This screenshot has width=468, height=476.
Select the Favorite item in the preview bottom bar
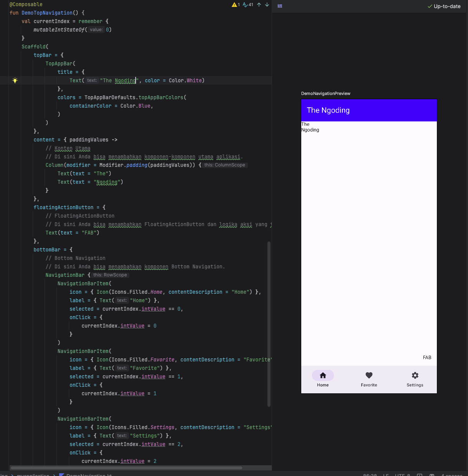[x=369, y=379]
